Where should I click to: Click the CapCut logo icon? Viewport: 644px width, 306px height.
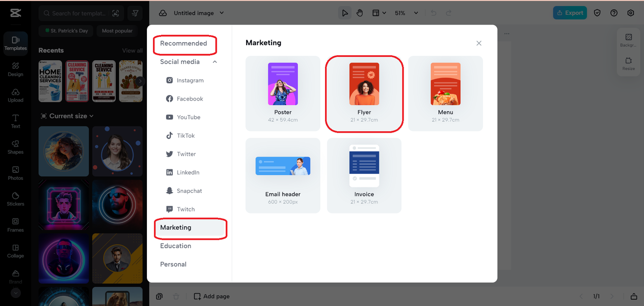[15, 13]
